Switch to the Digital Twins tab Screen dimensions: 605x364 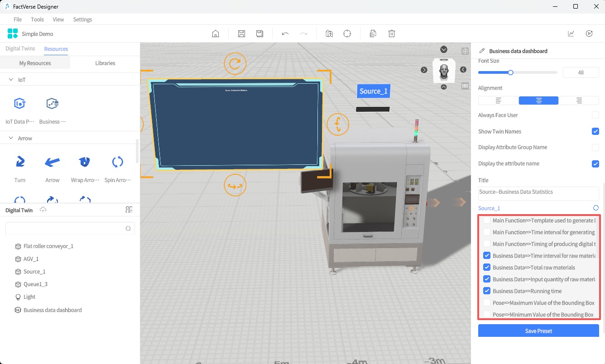[20, 49]
